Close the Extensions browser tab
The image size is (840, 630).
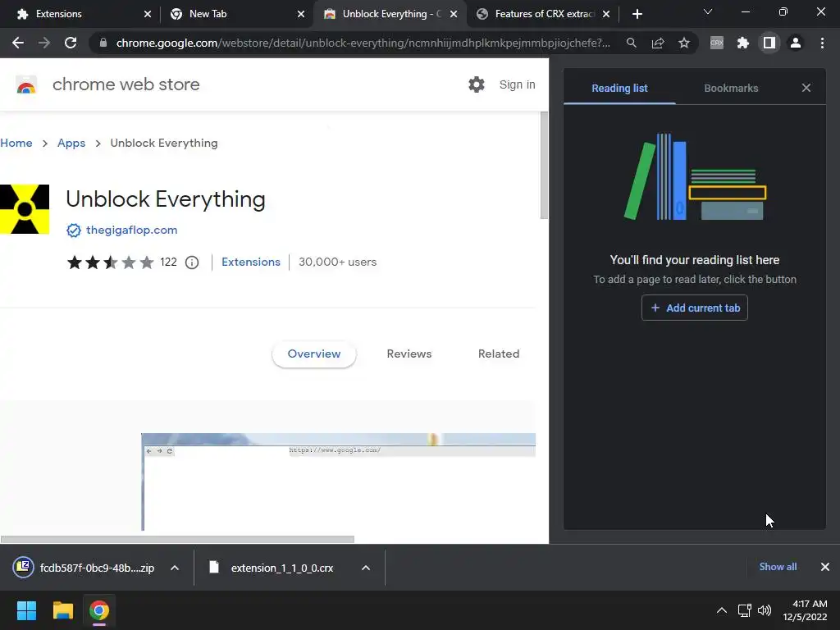(x=148, y=14)
